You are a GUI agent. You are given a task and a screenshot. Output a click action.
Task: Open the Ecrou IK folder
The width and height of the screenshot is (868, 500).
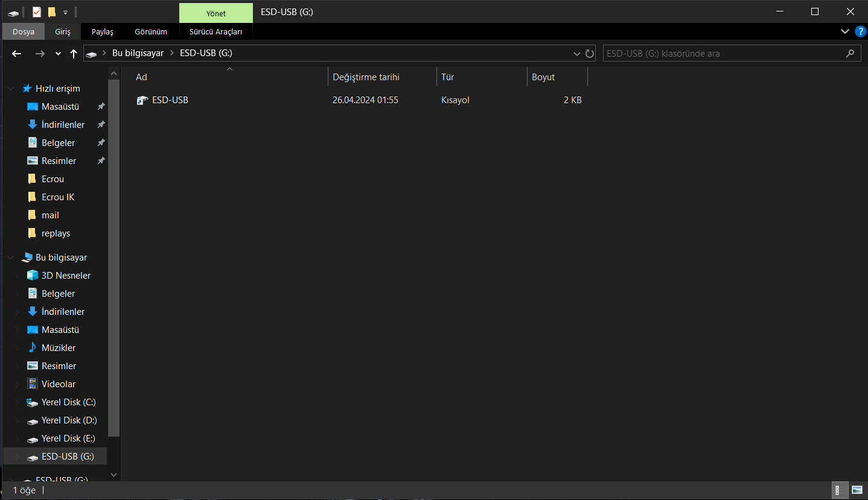click(58, 197)
